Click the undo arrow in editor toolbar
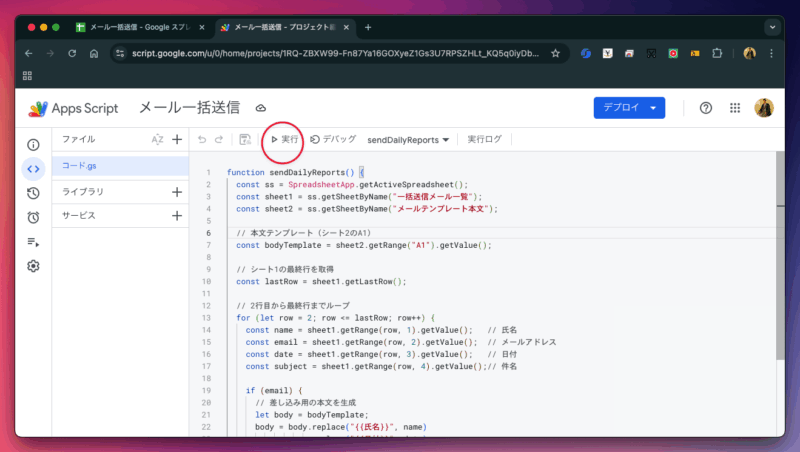The image size is (800, 452). [x=203, y=140]
